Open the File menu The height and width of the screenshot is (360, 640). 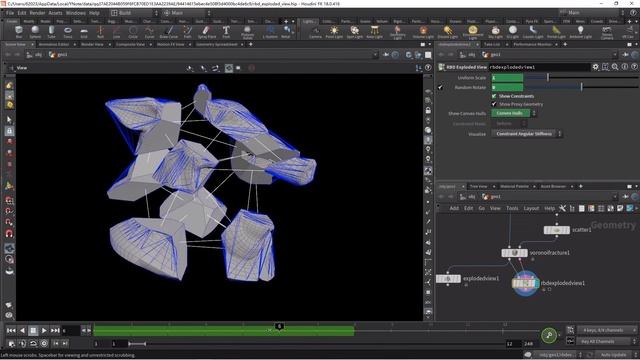tap(10, 13)
